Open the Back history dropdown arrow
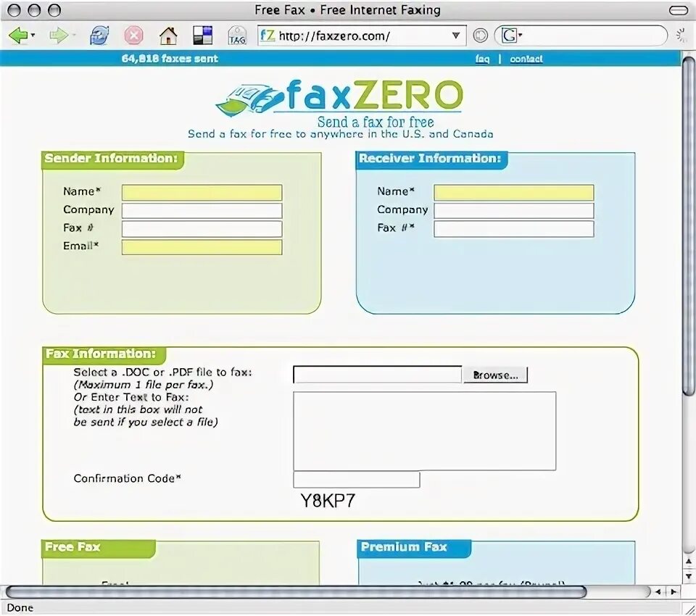Screen dimensions: 696x616 coord(33,35)
